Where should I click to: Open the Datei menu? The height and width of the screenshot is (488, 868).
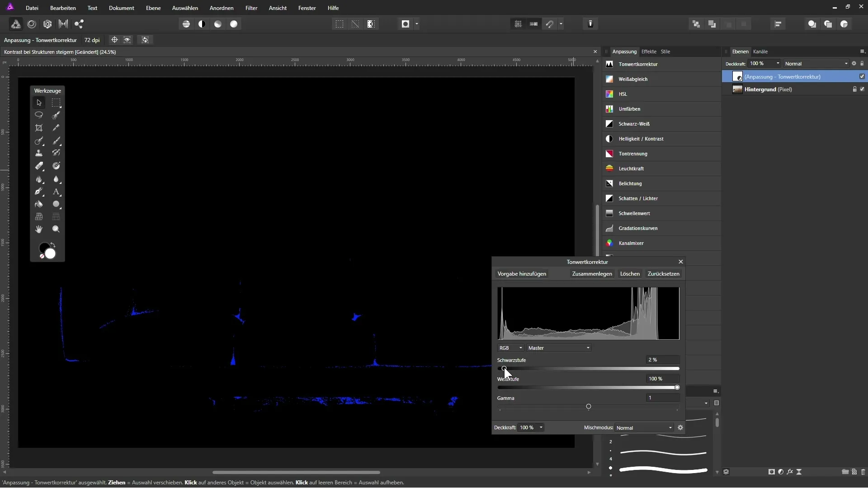(x=32, y=8)
